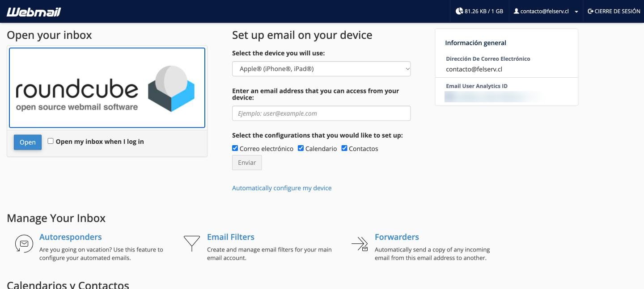The height and width of the screenshot is (289, 644).
Task: Click the logout arrow icon
Action: coord(590,11)
